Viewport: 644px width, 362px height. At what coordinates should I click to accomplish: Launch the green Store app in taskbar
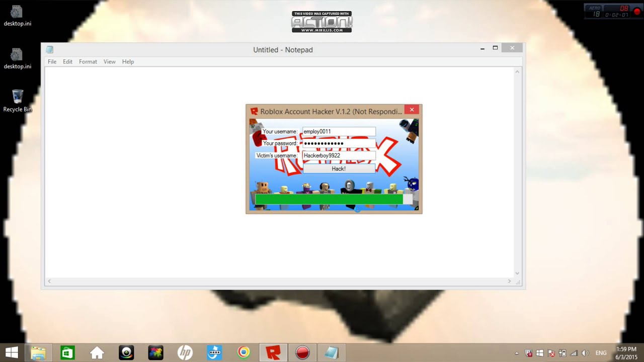(x=67, y=352)
